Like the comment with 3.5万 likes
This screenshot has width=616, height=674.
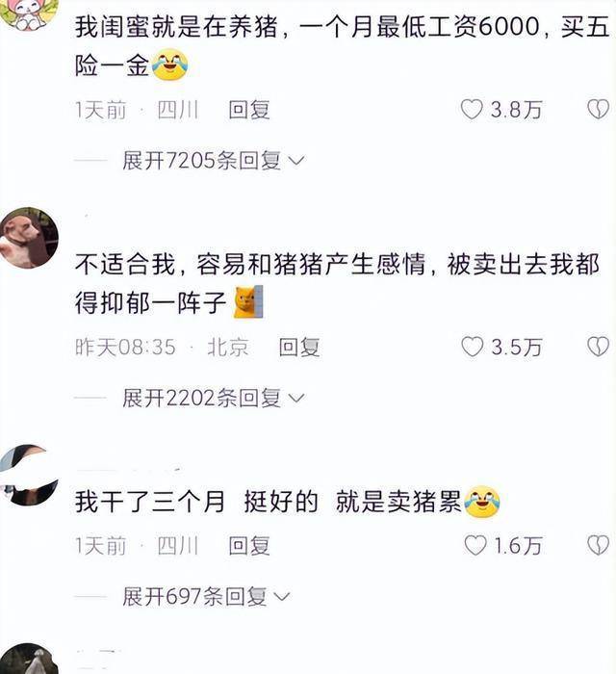[x=472, y=347]
